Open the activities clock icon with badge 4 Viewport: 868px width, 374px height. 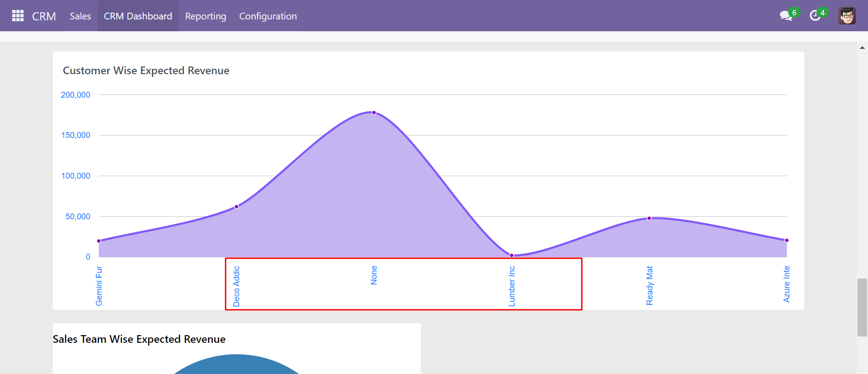pos(818,15)
